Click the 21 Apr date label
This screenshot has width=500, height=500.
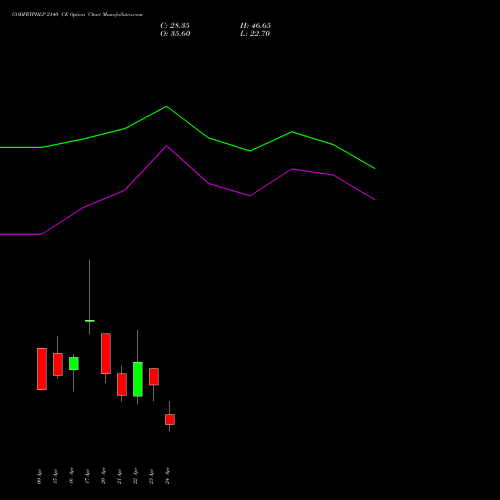point(119,477)
